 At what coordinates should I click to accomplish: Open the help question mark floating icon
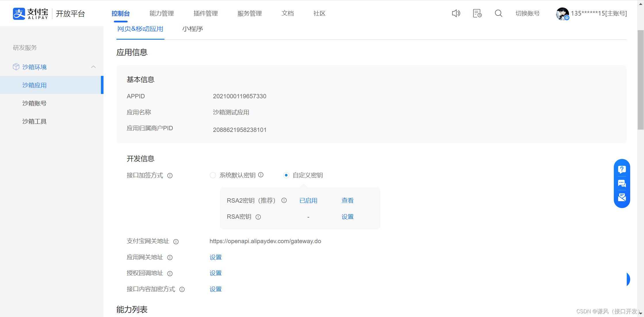[622, 170]
